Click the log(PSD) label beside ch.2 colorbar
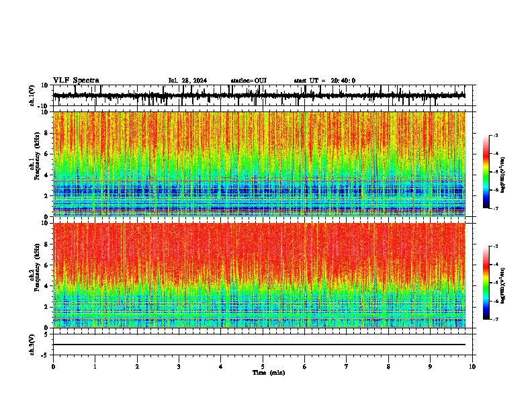Viewport: 532px width, 411px height. (x=503, y=286)
